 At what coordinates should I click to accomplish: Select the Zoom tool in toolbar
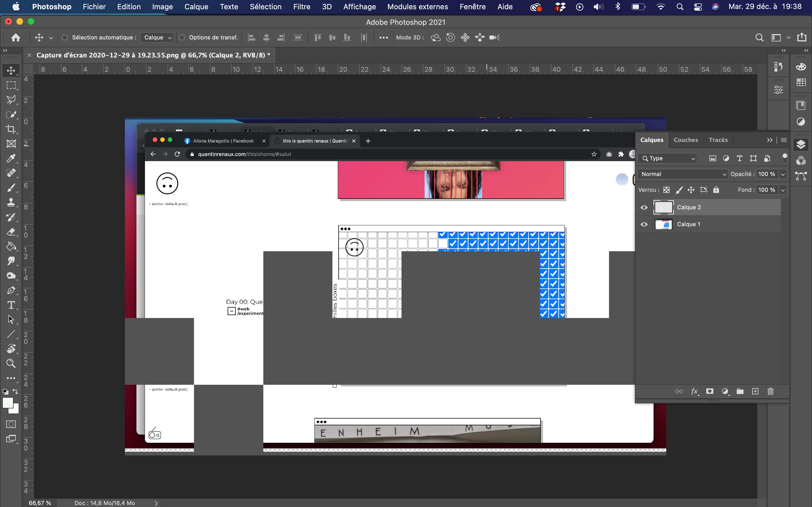11,363
